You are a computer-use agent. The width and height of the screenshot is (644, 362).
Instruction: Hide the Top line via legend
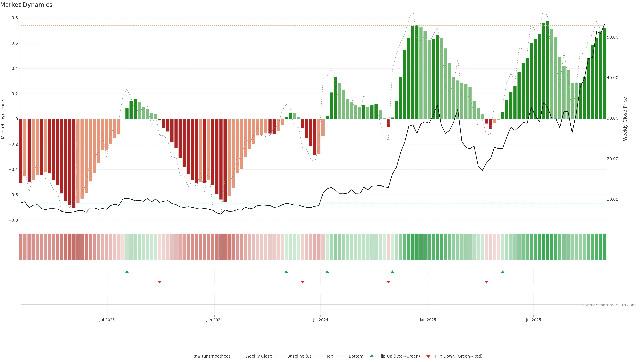(x=330, y=356)
